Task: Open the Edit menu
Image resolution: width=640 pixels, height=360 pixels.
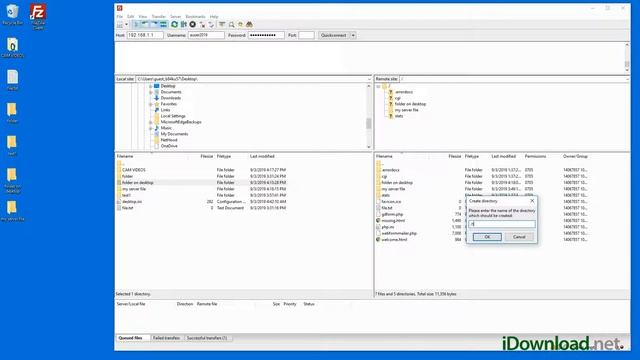Action: (131, 17)
